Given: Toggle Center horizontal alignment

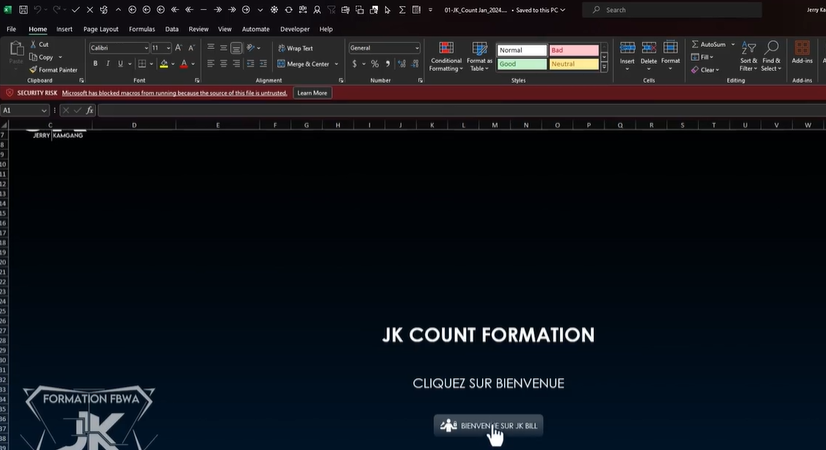Looking at the screenshot, I should (x=223, y=64).
